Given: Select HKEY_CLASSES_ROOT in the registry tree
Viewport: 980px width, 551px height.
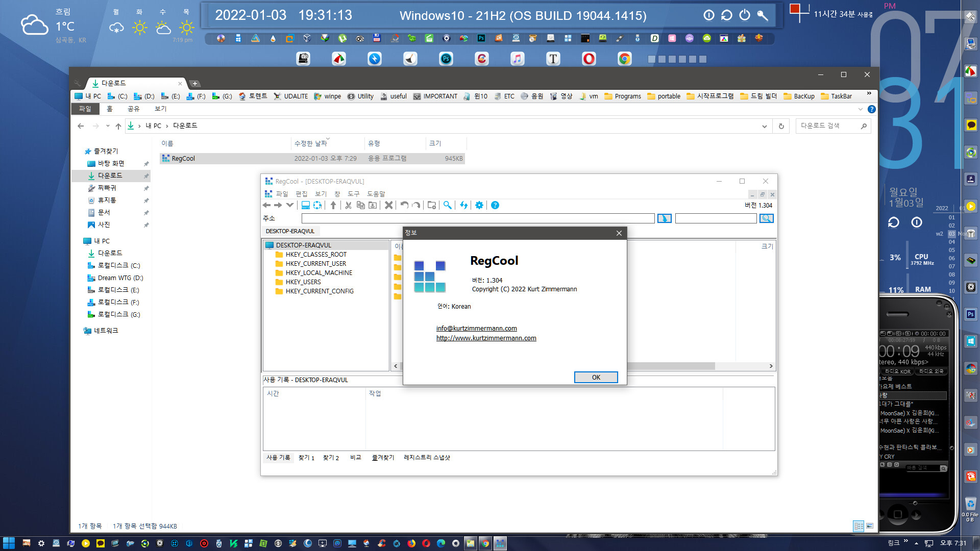Looking at the screenshot, I should [316, 255].
